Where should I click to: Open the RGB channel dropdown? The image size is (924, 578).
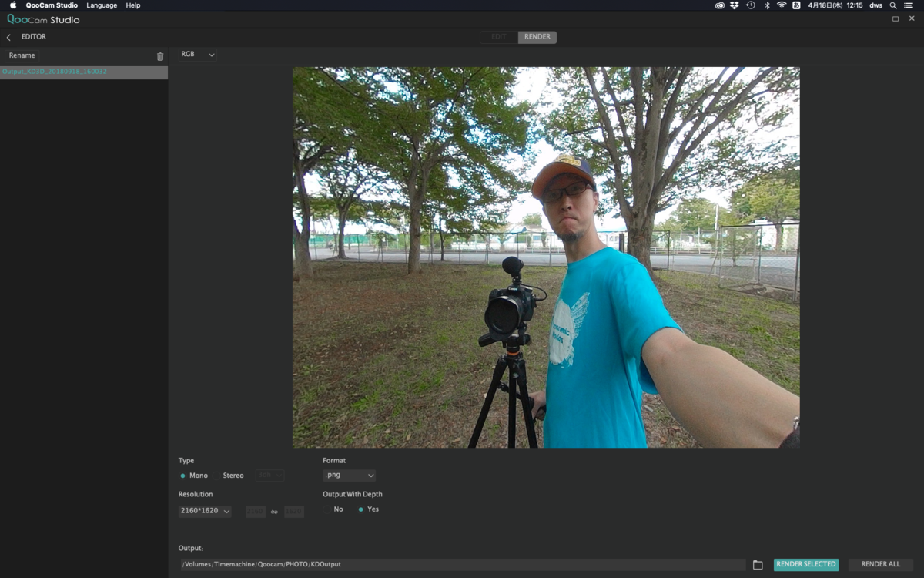click(x=198, y=55)
